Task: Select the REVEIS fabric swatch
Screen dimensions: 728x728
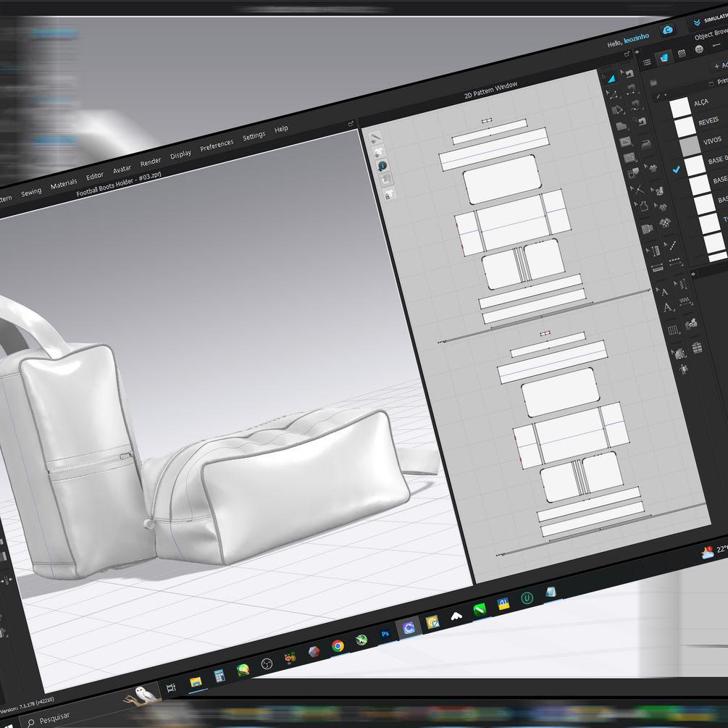Action: point(685,127)
